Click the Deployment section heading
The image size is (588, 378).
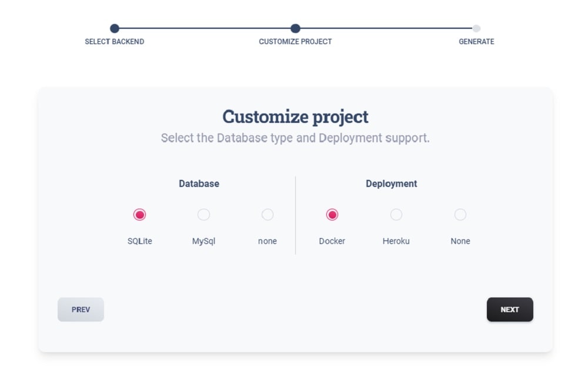(391, 184)
